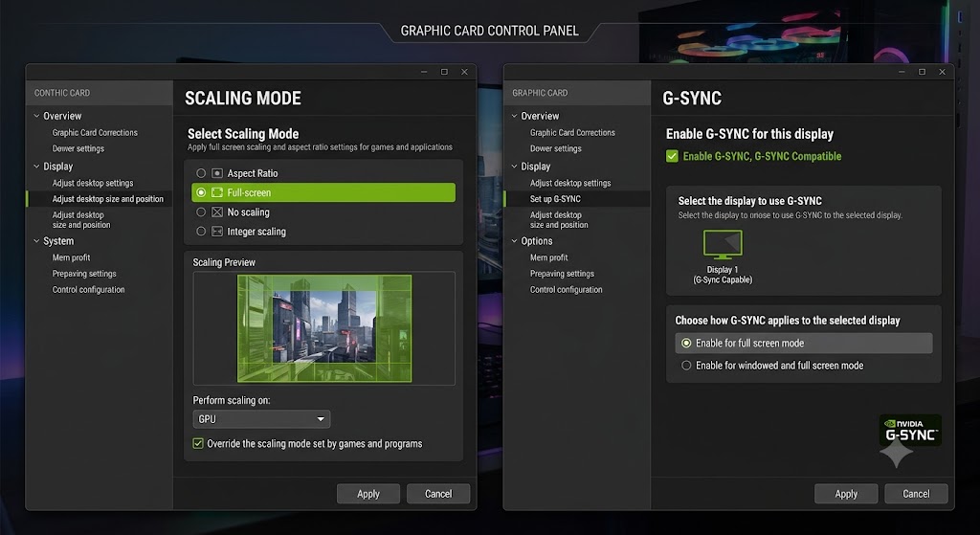Collapse Overview section in Scaling Mode sidebar
Screen dimensions: 980x535
36,116
